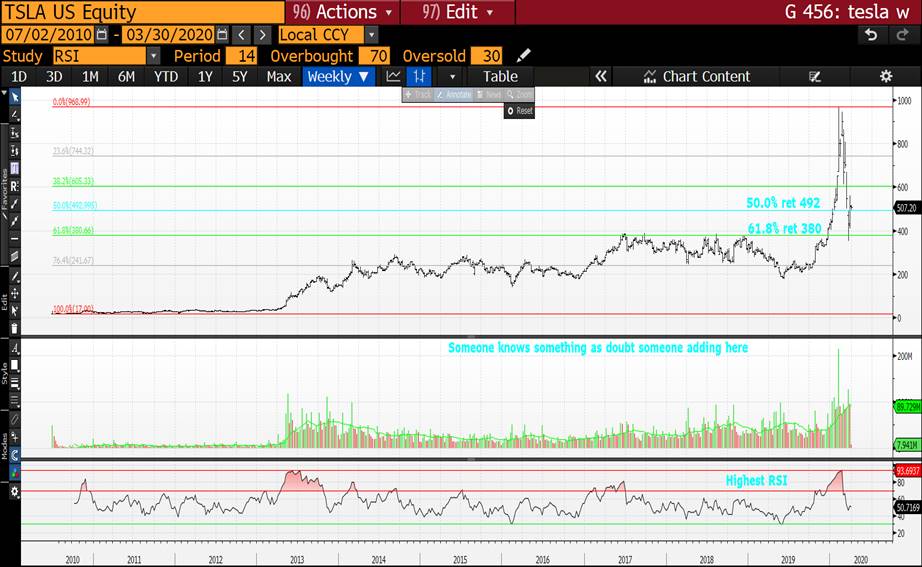The image size is (922, 567).
Task: Open the annotation tools gear settings
Action: (x=15, y=491)
